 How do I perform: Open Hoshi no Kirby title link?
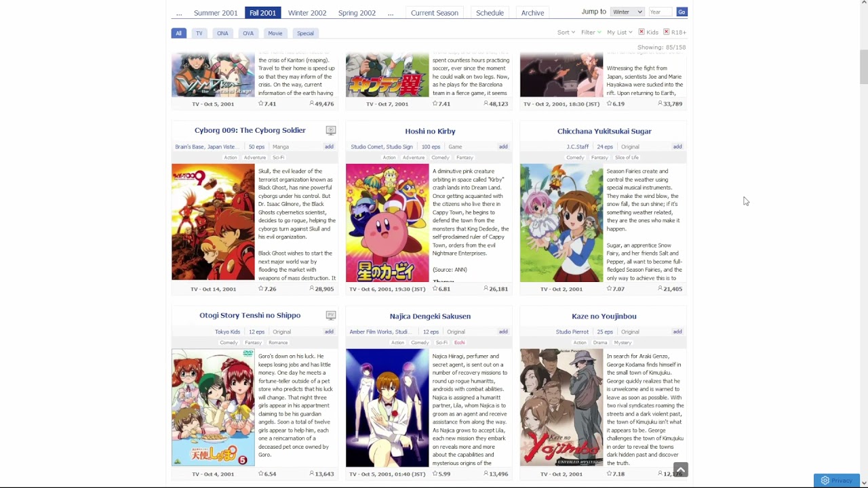430,131
